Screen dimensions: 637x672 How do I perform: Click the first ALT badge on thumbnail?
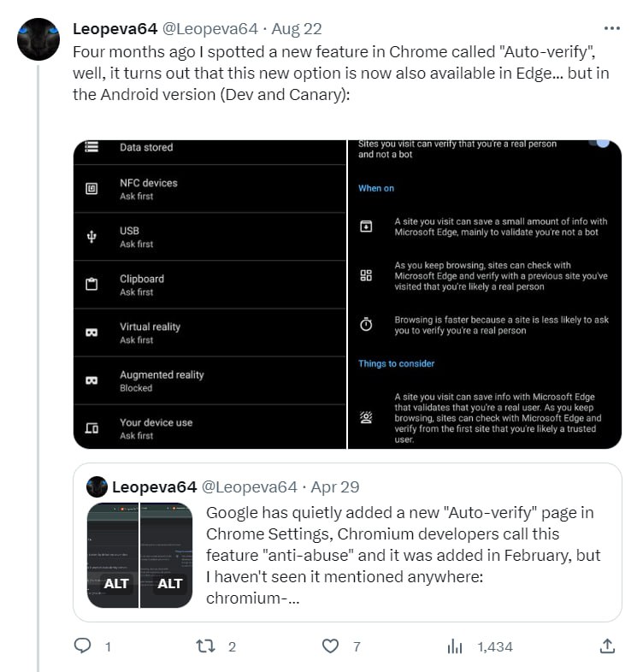coord(115,584)
